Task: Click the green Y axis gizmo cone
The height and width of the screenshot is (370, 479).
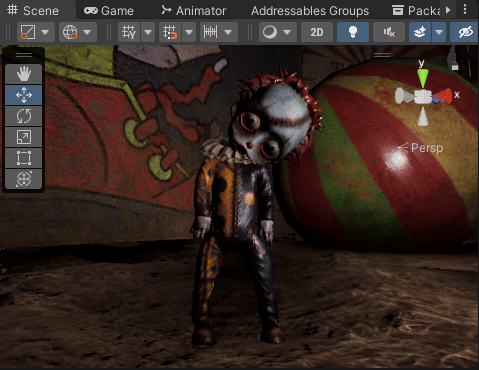Action: pyautogui.click(x=423, y=78)
